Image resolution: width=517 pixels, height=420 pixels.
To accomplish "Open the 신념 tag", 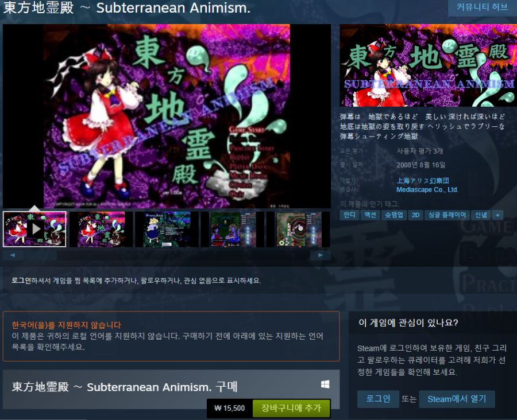I will coord(481,215).
